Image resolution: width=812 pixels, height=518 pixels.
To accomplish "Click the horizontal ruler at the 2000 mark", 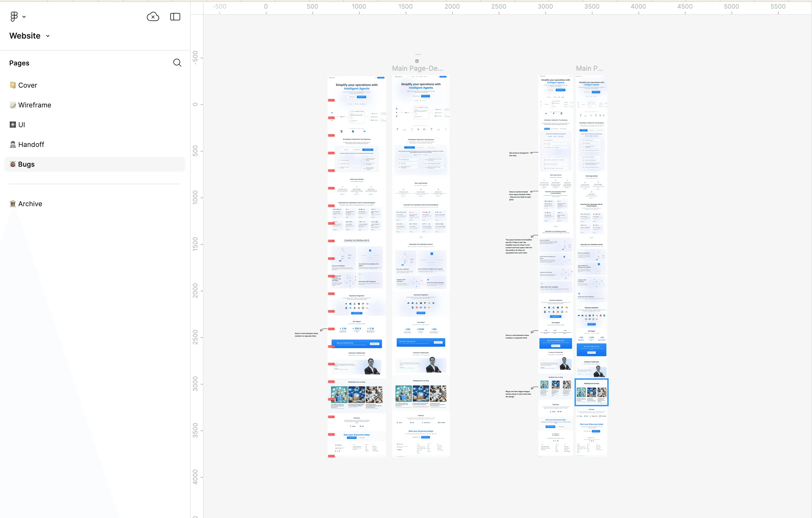I will pyautogui.click(x=452, y=7).
